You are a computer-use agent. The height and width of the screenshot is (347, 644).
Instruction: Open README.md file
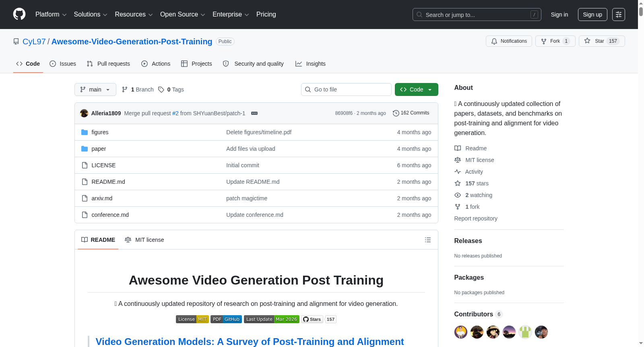(108, 182)
